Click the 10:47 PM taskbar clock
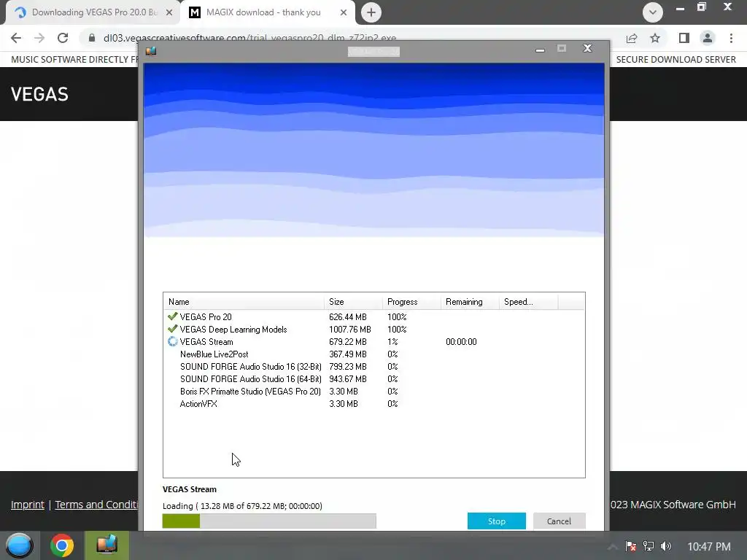 point(709,547)
